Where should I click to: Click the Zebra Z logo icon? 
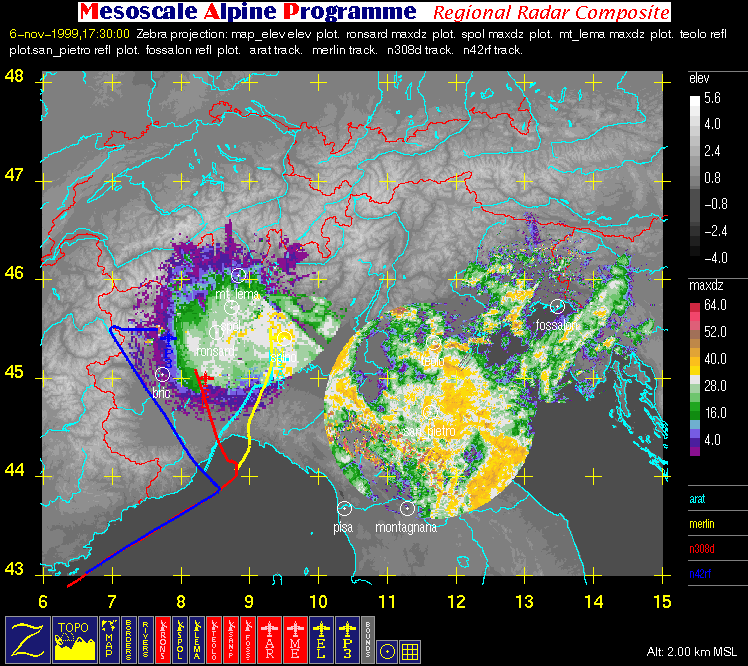point(28,639)
